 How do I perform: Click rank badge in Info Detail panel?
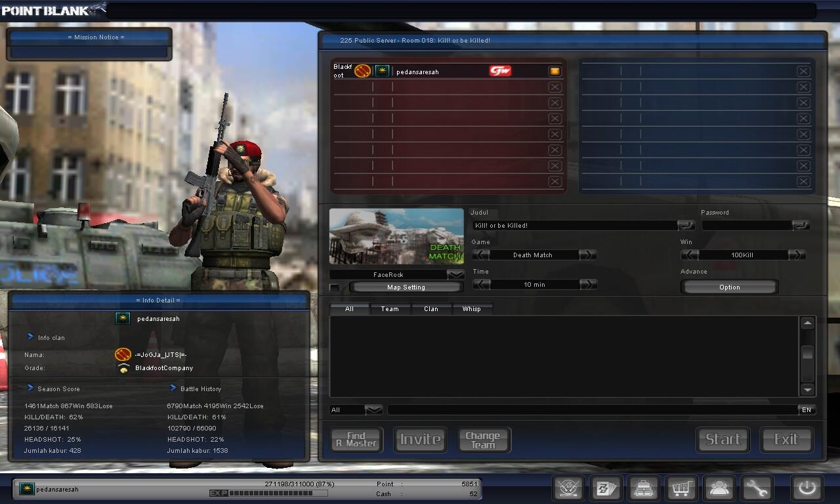pos(123,318)
